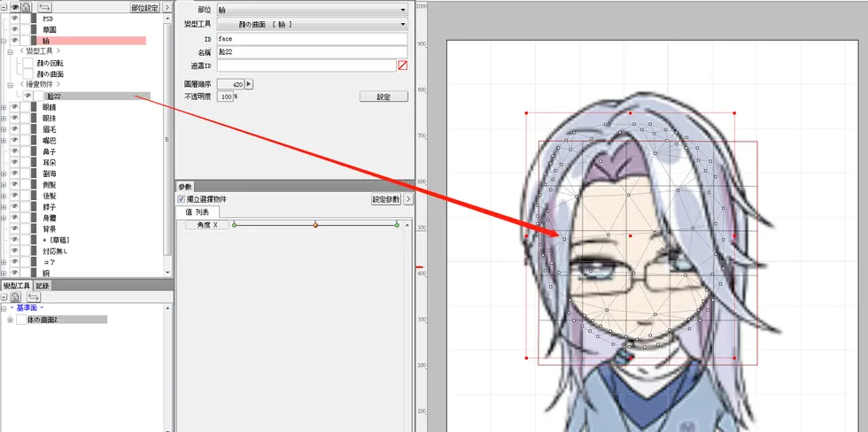Collapse all parts with the header minus button
Image resolution: width=868 pixels, height=432 pixels.
[4, 8]
